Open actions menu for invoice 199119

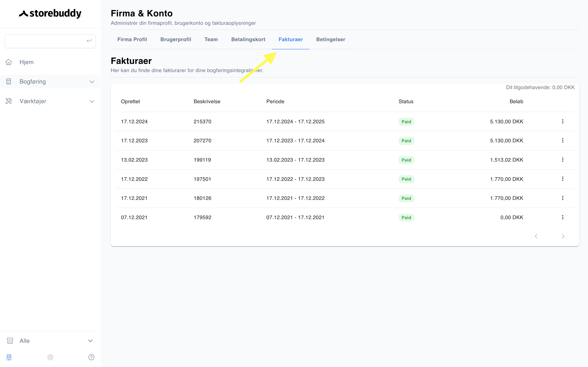(x=563, y=160)
